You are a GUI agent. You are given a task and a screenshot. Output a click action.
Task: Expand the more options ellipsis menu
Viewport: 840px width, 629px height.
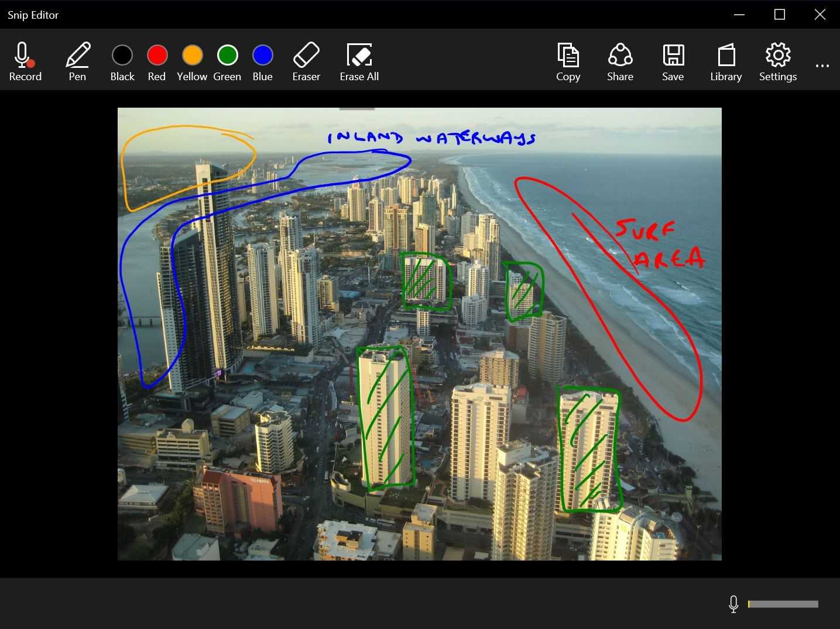822,66
